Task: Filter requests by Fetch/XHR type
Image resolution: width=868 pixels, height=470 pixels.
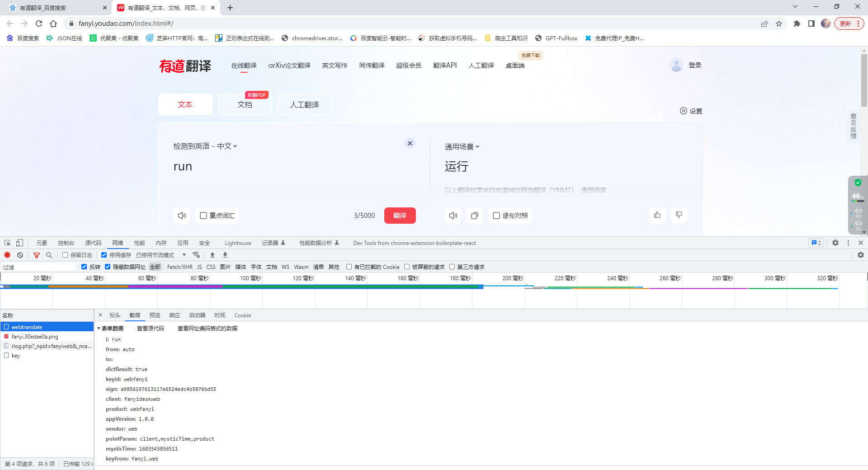Action: pyautogui.click(x=179, y=267)
